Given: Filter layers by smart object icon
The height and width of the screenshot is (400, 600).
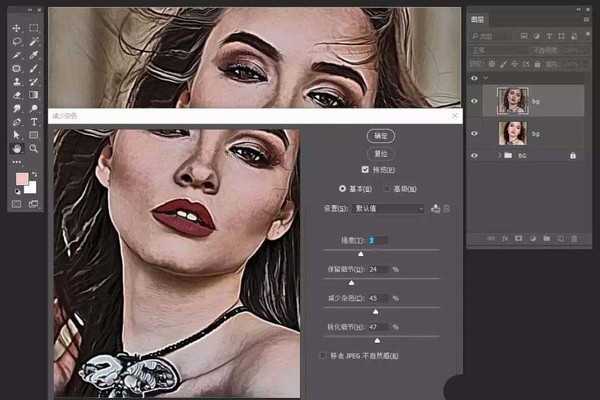Looking at the screenshot, I should [574, 36].
